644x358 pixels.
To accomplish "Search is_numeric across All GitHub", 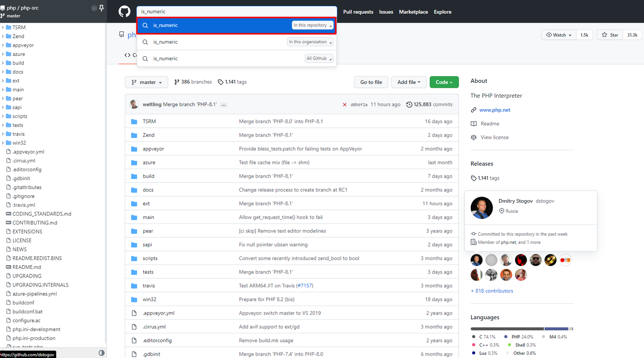I will 237,59.
